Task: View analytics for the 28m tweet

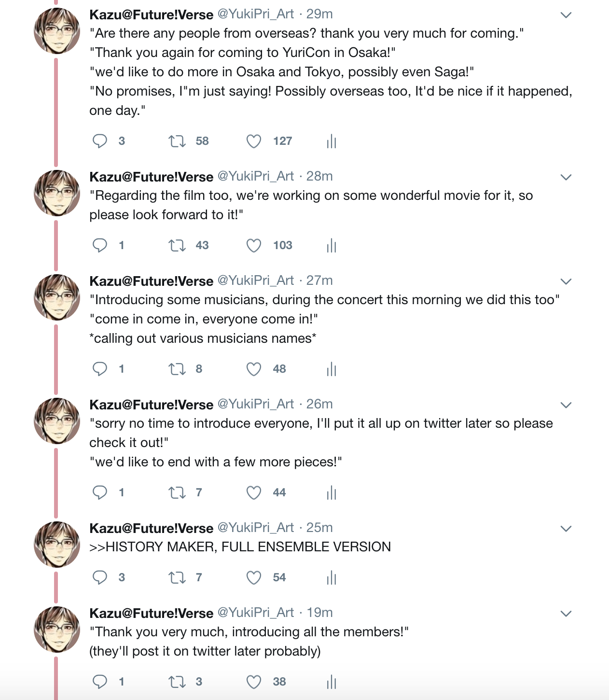Action: pyautogui.click(x=331, y=246)
